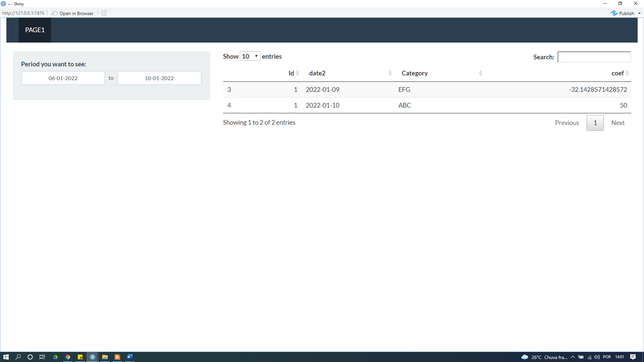Image resolution: width=644 pixels, height=362 pixels.
Task: Click the Previous pagination button
Action: pyautogui.click(x=567, y=123)
